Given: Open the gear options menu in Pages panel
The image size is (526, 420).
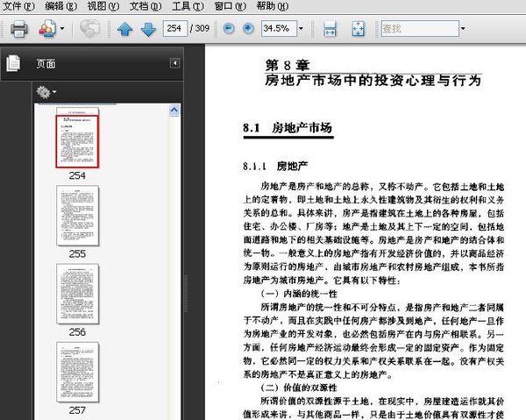Looking at the screenshot, I should pyautogui.click(x=45, y=91).
